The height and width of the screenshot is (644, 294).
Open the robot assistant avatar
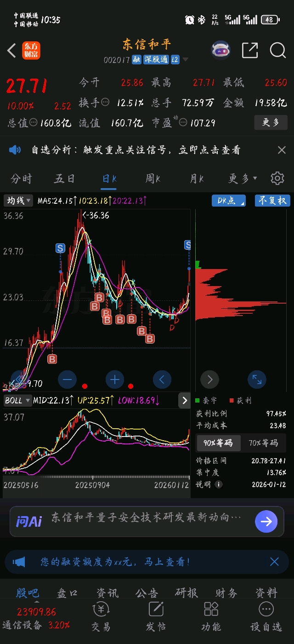221,50
